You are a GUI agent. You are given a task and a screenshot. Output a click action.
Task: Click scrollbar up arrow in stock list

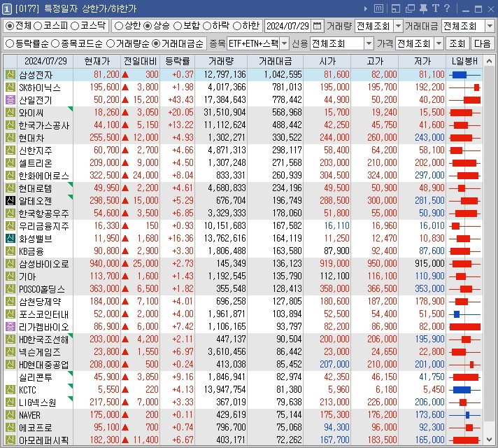(x=489, y=61)
